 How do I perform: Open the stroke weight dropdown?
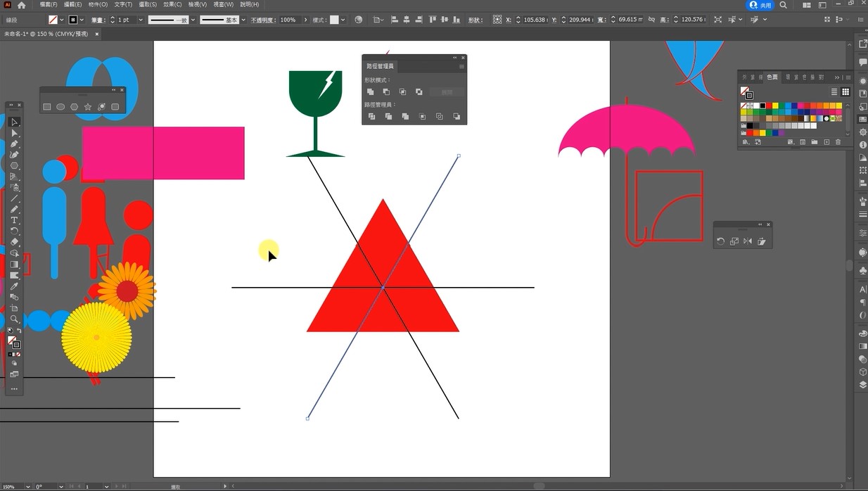point(140,20)
